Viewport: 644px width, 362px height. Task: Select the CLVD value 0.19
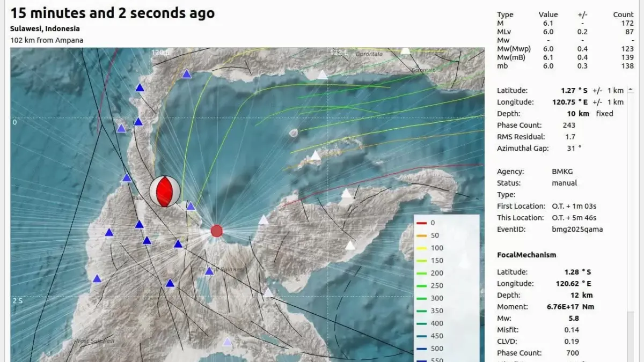click(572, 341)
